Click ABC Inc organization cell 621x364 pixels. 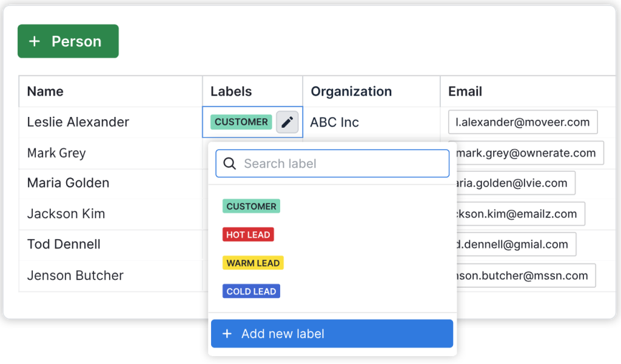(x=335, y=122)
